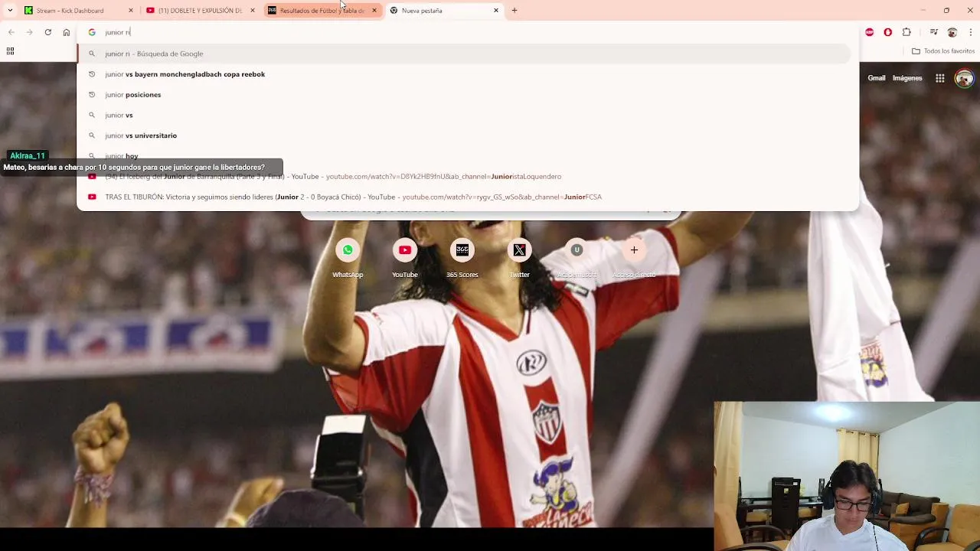Switch to the Resultados de Fútbol tab
The height and width of the screenshot is (551, 980).
point(322,11)
